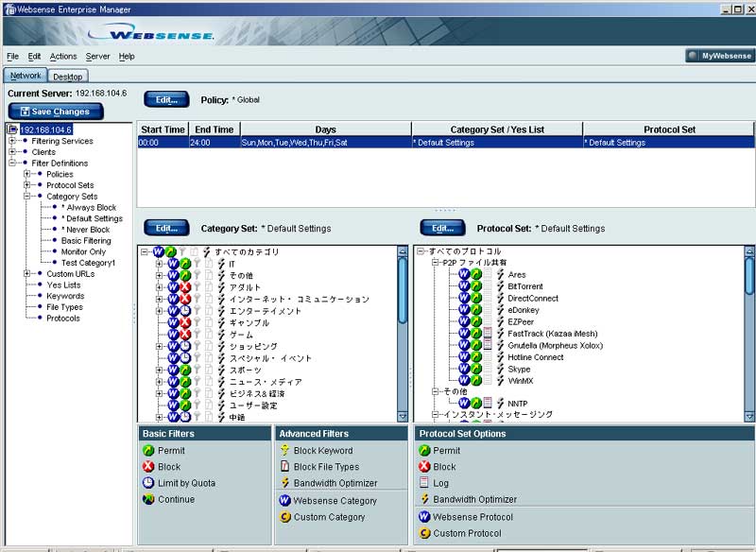
Task: Click the Log icon in the FastTrack row
Action: point(488,334)
